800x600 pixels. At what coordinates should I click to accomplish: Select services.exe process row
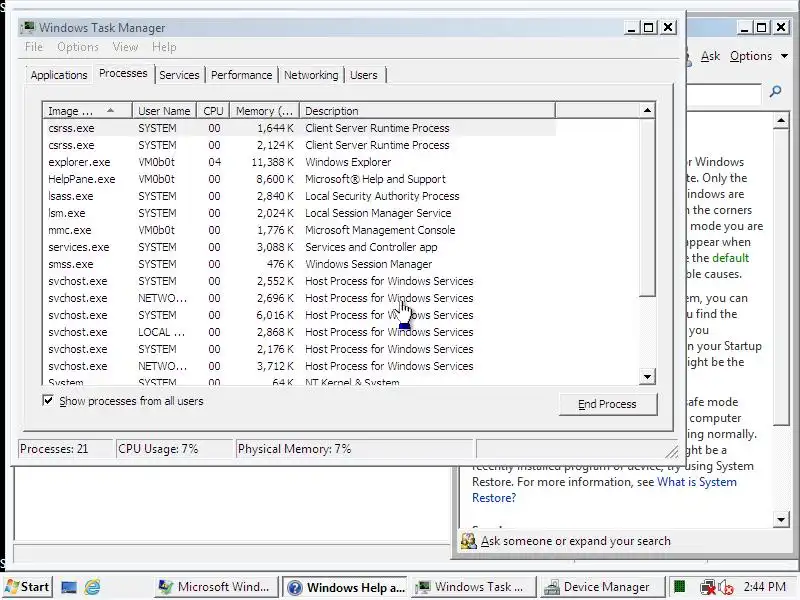pos(299,247)
